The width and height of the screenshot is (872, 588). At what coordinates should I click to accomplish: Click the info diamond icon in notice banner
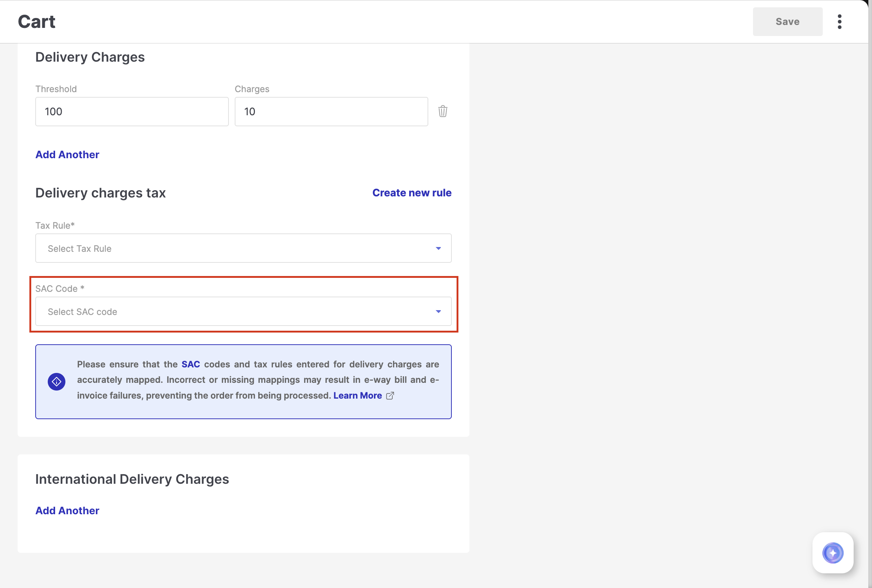(x=57, y=382)
